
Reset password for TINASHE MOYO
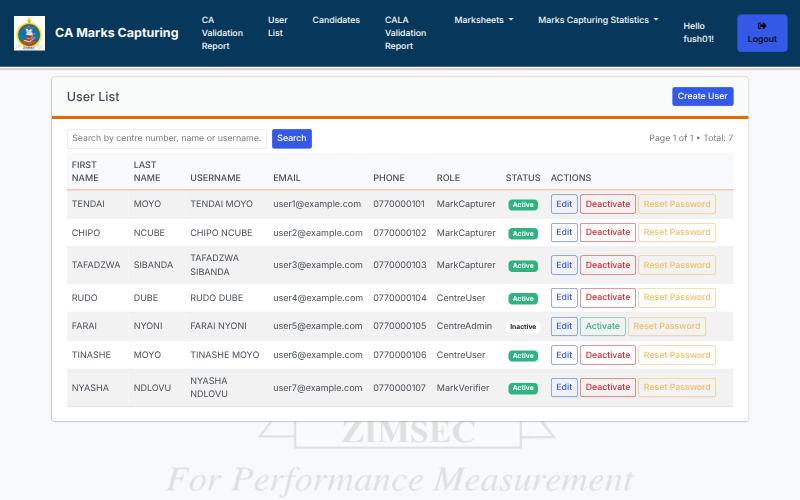677,355
